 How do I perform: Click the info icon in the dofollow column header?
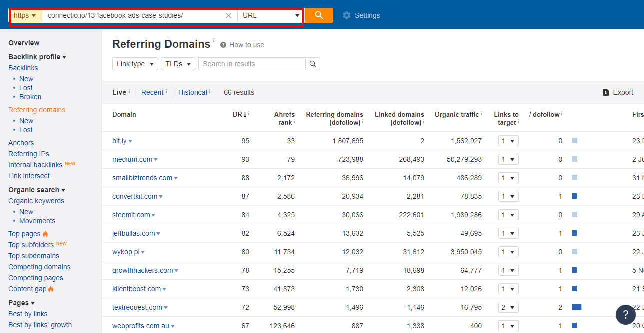(x=562, y=114)
